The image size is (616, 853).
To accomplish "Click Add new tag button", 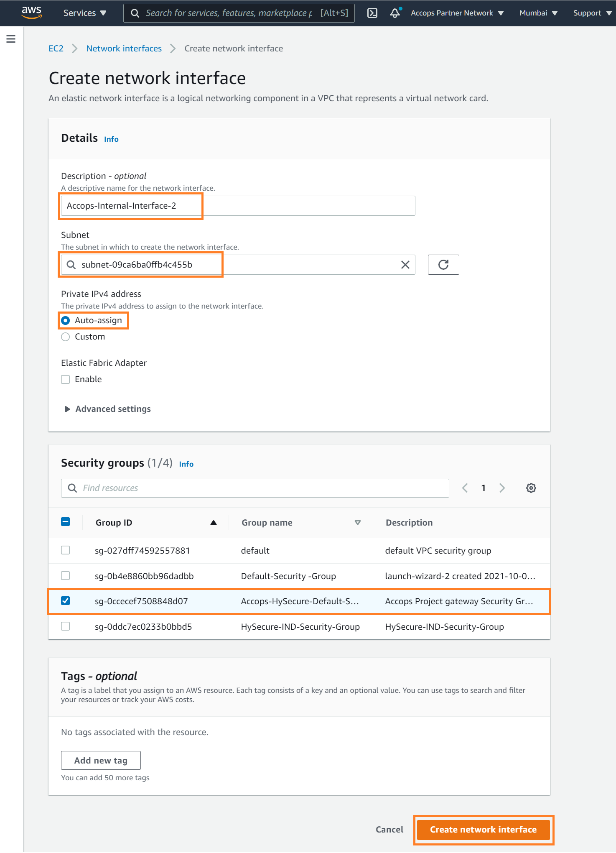I will pyautogui.click(x=101, y=761).
